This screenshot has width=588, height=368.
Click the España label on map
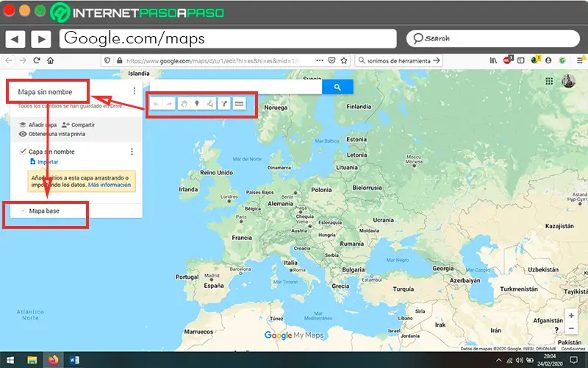pyautogui.click(x=214, y=286)
